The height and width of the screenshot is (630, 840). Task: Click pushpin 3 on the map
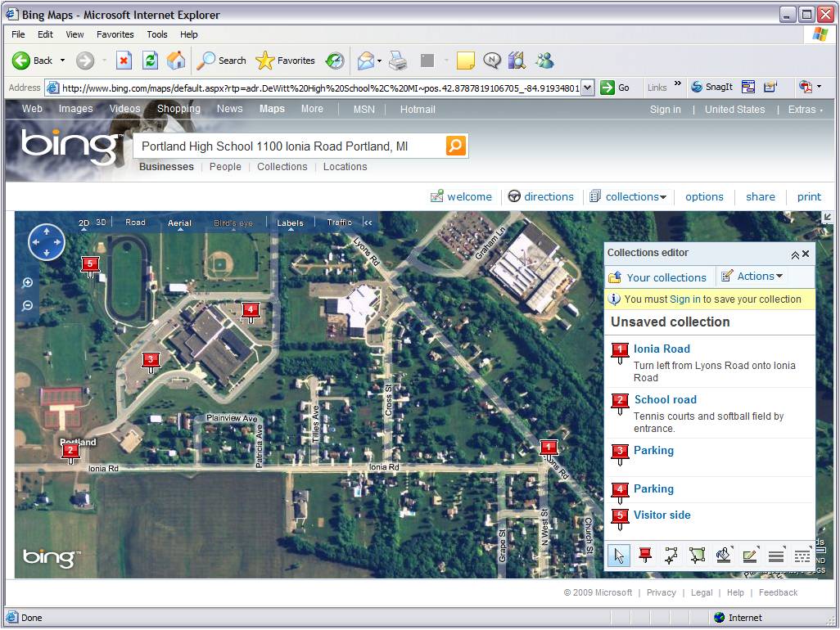151,362
